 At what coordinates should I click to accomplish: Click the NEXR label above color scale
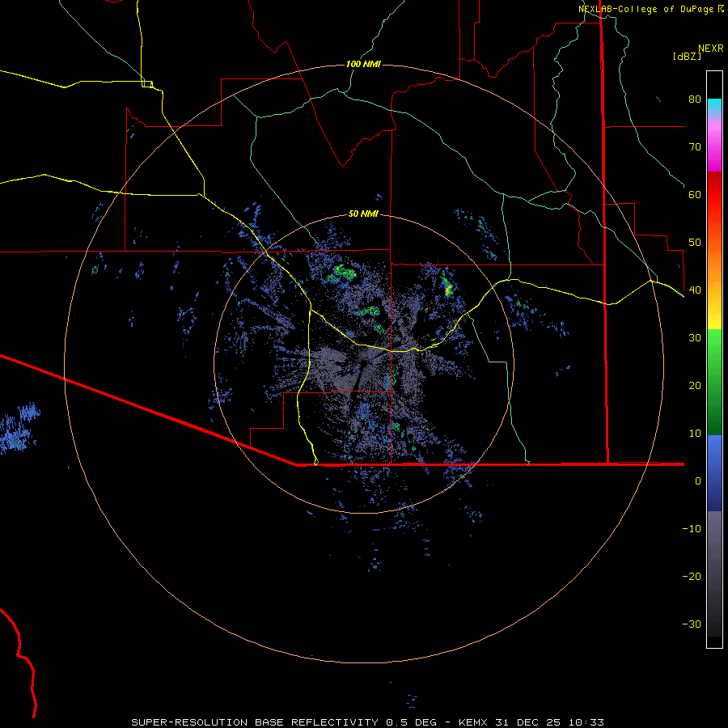(x=710, y=49)
